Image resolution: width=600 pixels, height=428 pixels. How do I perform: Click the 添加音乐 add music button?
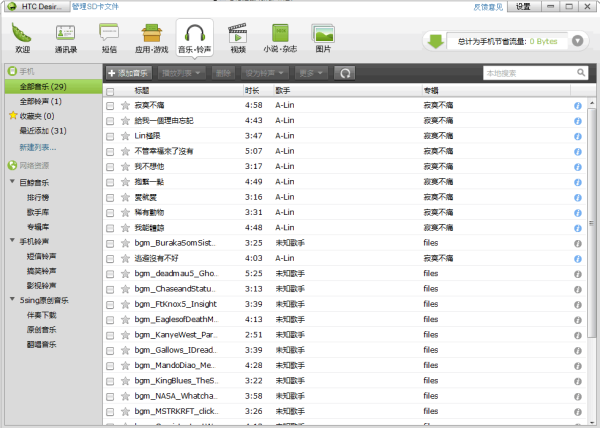tap(129, 73)
